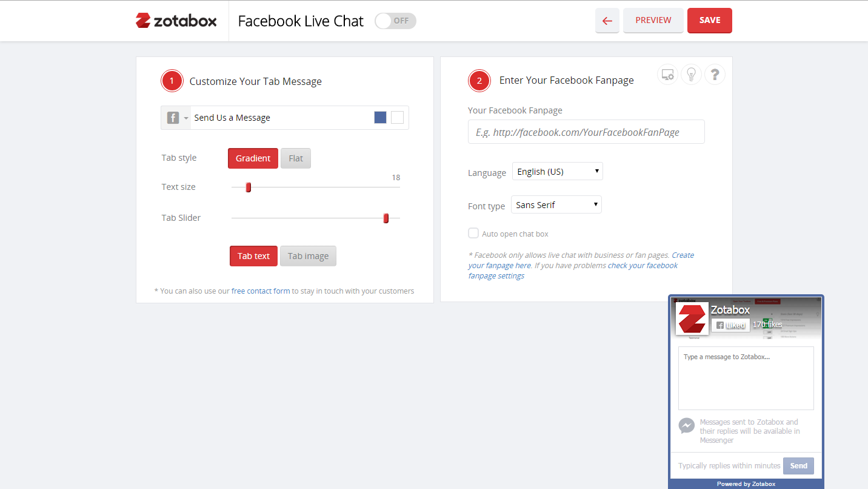The width and height of the screenshot is (868, 489).
Task: Toggle the Facebook Live Chat OFF switch
Action: tap(395, 21)
